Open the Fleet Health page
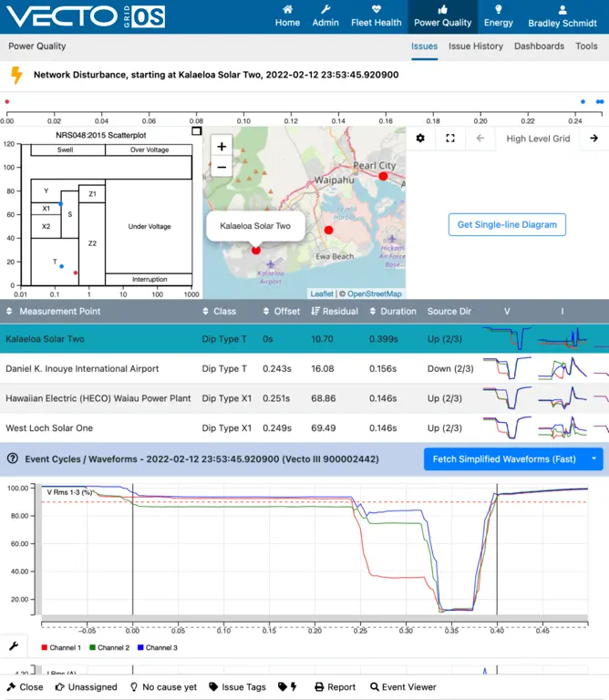Image resolution: width=609 pixels, height=700 pixels. click(x=376, y=16)
